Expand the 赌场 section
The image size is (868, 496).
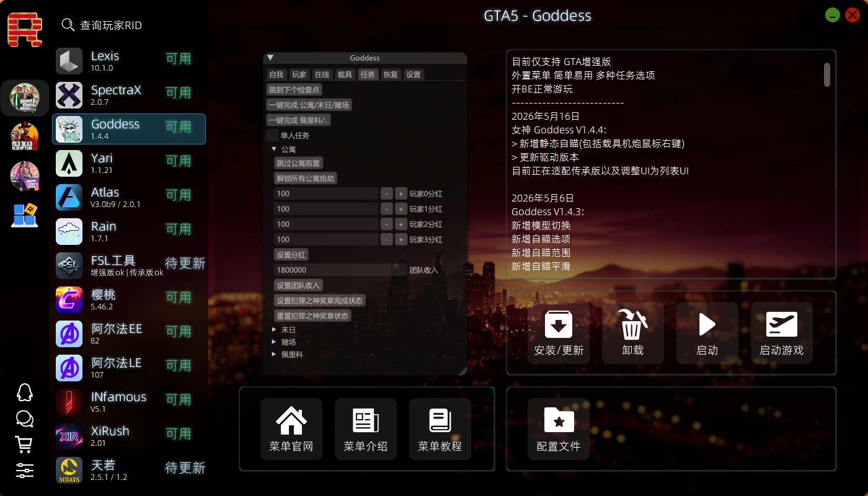(274, 342)
